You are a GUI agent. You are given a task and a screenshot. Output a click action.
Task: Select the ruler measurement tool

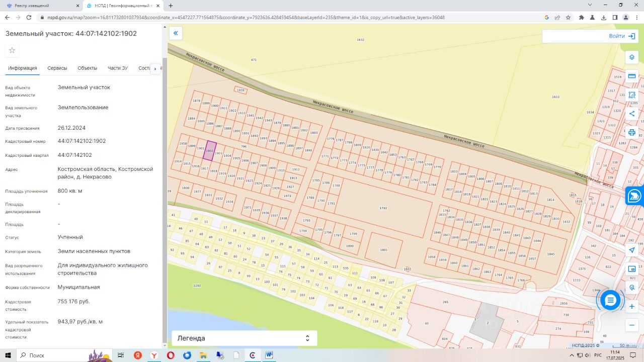click(x=632, y=76)
